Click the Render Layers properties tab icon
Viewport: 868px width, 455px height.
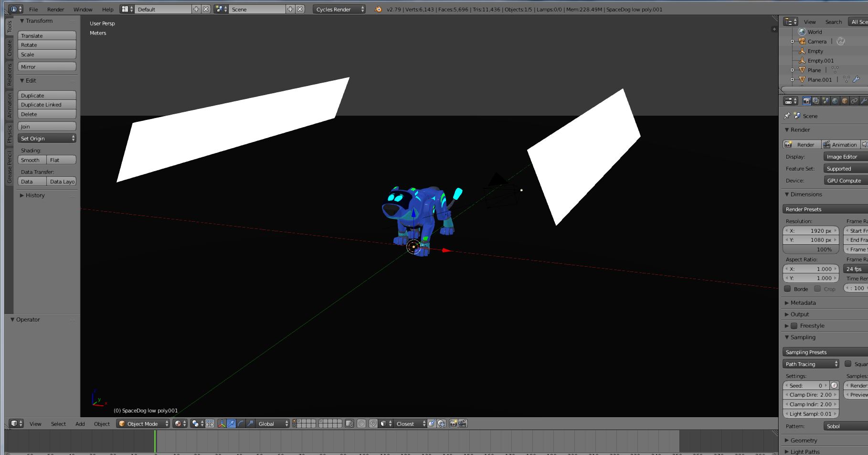tap(816, 101)
